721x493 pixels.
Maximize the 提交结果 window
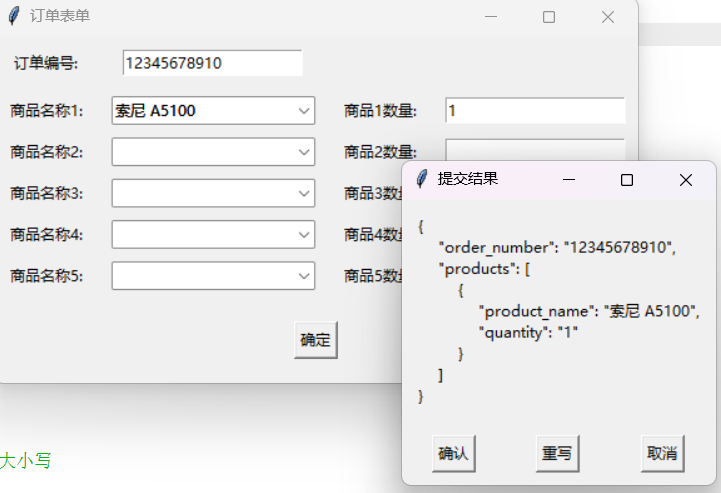[627, 180]
